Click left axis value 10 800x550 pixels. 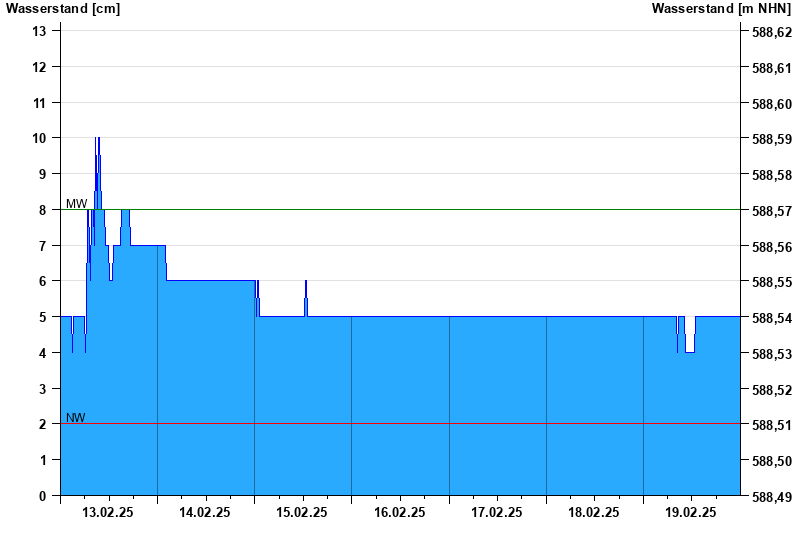pyautogui.click(x=39, y=138)
